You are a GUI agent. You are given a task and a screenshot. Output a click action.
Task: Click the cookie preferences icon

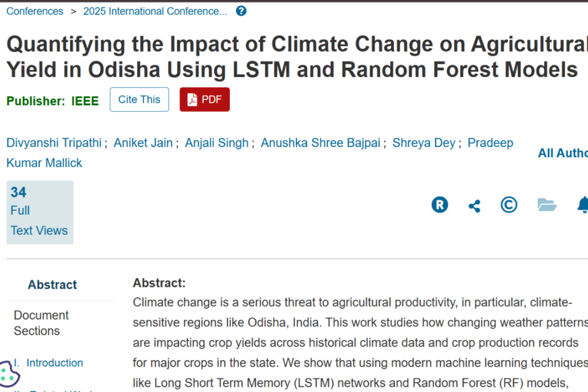click(x=9, y=374)
